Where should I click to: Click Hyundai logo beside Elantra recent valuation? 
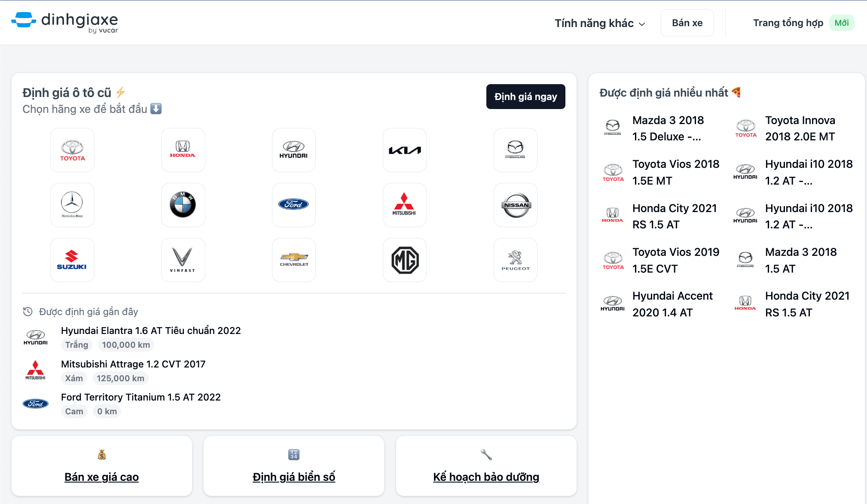point(36,337)
